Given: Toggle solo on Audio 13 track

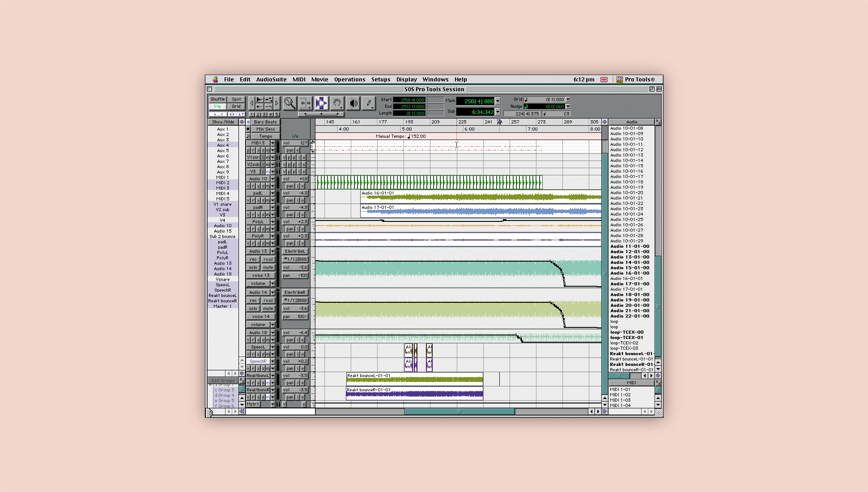Looking at the screenshot, I should [253, 267].
